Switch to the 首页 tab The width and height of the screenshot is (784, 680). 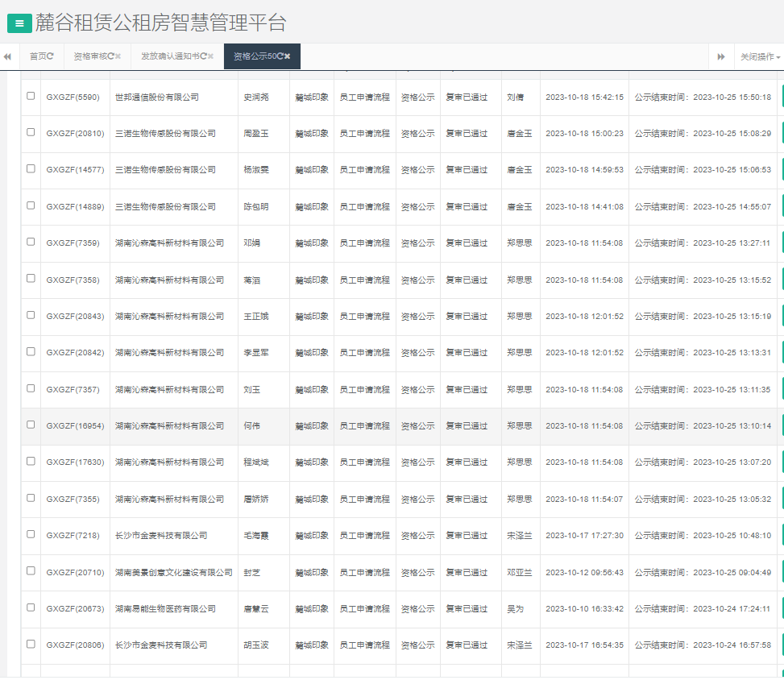click(37, 56)
